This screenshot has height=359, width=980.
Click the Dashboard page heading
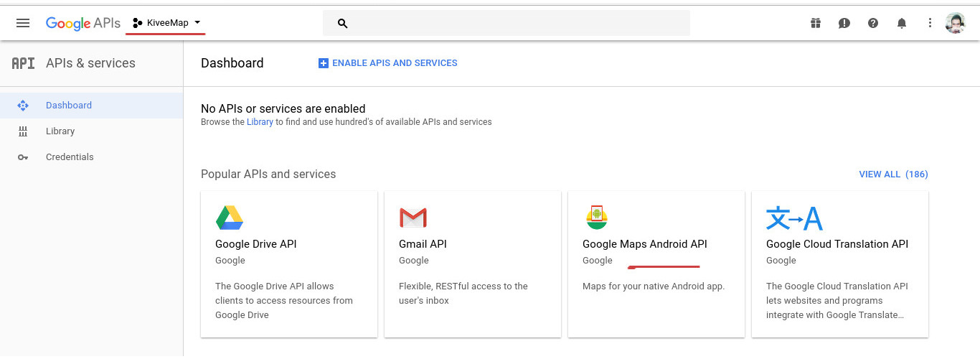tap(232, 63)
